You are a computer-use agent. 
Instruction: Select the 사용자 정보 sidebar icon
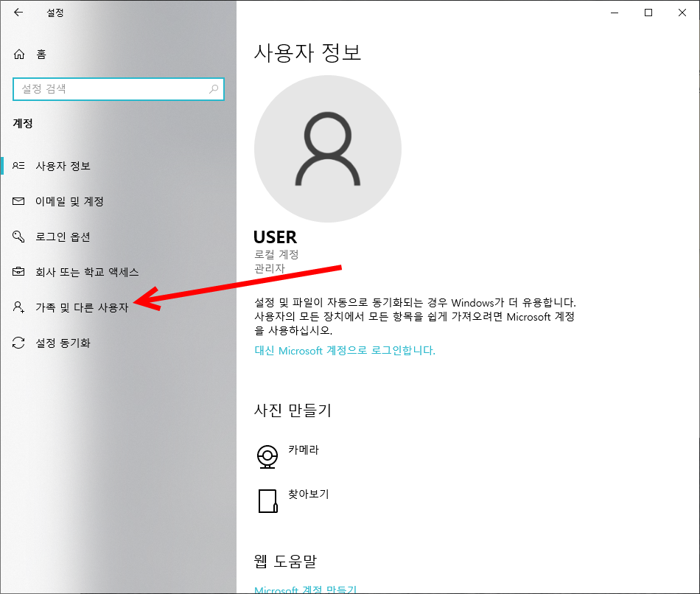(x=18, y=166)
